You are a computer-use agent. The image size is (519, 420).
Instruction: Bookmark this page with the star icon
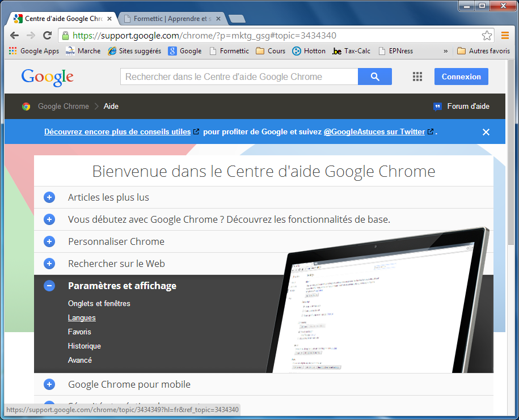pyautogui.click(x=487, y=35)
